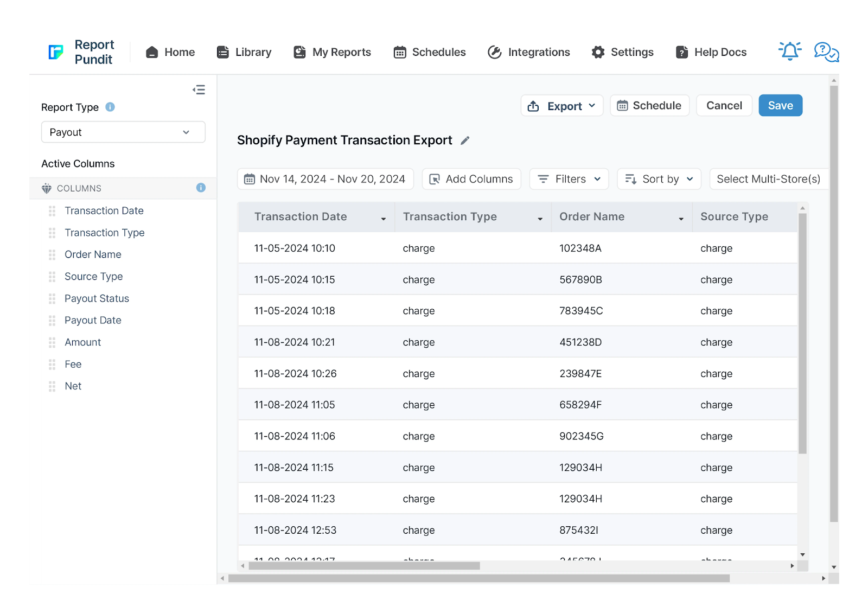Select the Amount column item
This screenshot has height=613, width=868.
[x=82, y=342]
